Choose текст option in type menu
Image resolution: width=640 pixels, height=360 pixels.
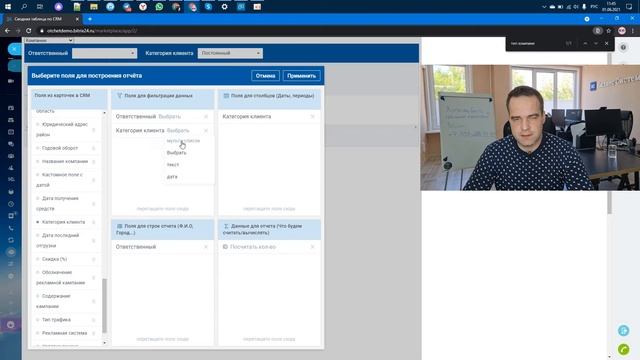[173, 164]
